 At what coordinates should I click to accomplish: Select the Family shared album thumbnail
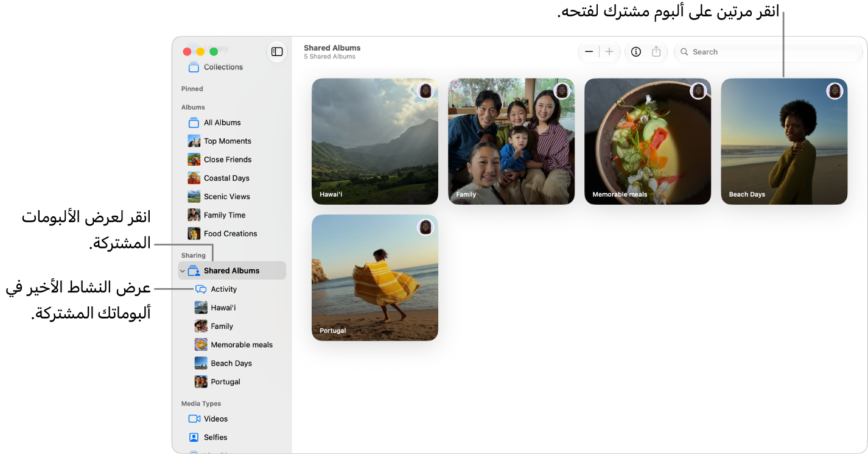pyautogui.click(x=511, y=141)
